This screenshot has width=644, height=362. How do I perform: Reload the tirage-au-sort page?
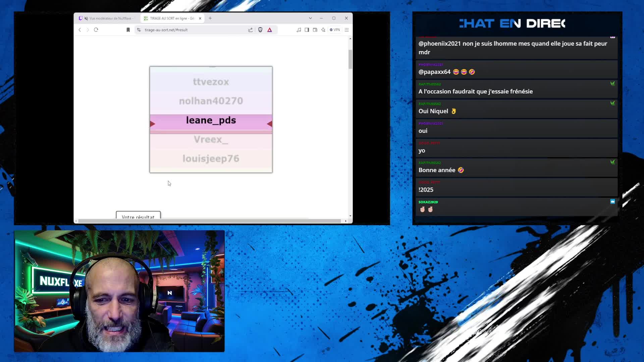(96, 30)
